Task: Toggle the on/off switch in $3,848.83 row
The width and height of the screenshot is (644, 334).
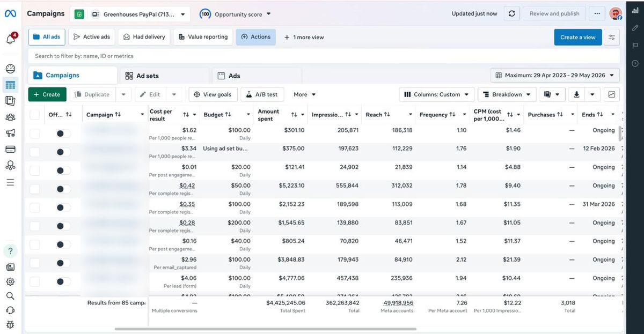Action: click(x=63, y=263)
